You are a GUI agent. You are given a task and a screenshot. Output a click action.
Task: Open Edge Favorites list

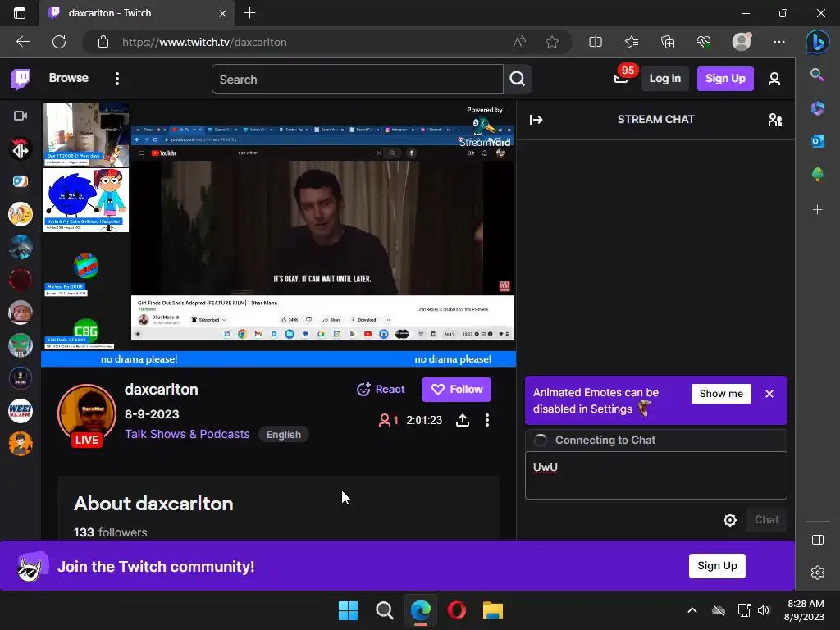(x=631, y=42)
